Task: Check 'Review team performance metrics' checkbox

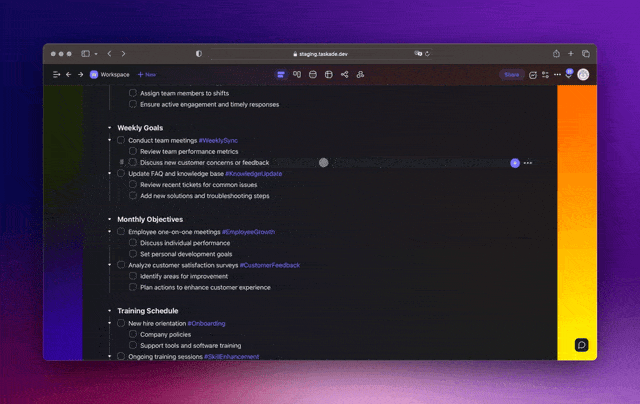Action: [133, 151]
